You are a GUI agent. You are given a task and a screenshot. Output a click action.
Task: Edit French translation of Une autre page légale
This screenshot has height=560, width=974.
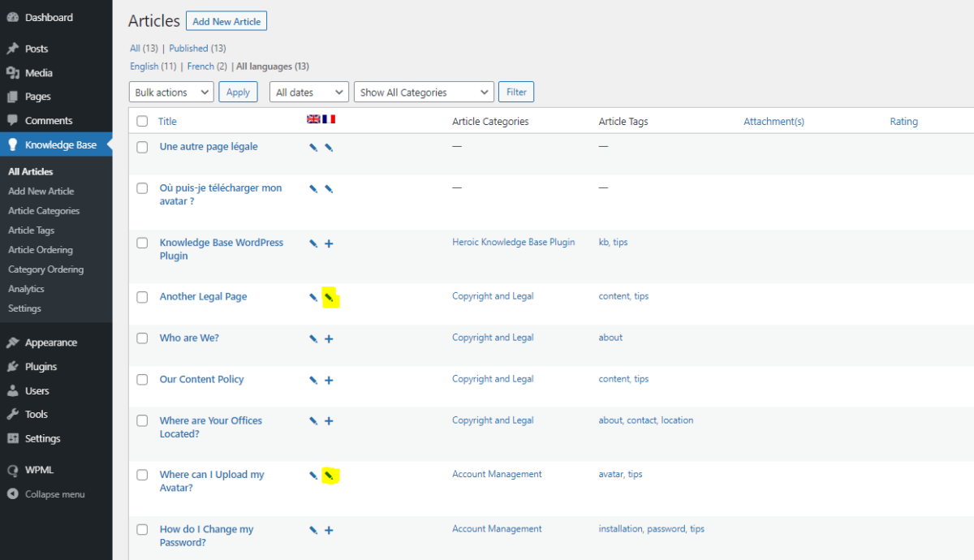tap(329, 148)
